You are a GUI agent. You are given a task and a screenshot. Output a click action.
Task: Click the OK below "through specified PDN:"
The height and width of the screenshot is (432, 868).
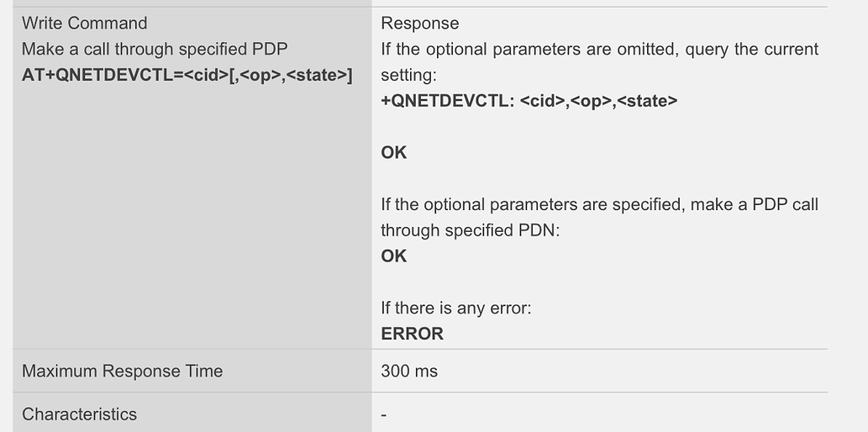tap(393, 256)
